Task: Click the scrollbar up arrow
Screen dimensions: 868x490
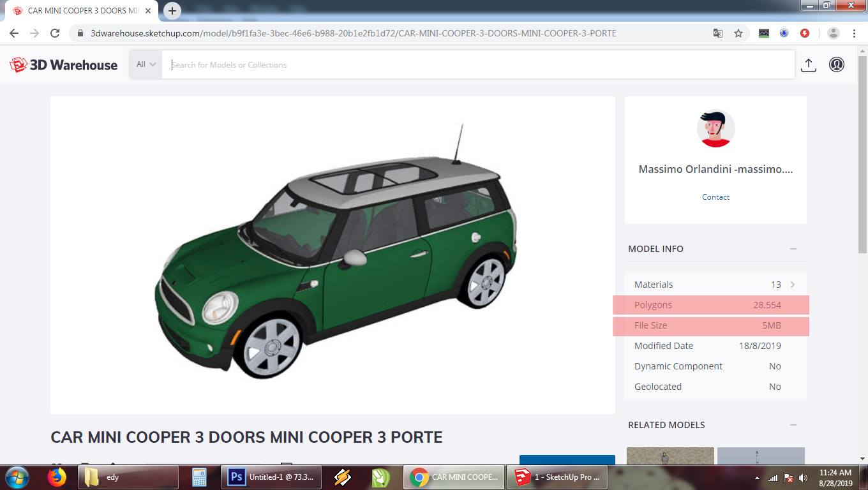Action: [862, 50]
